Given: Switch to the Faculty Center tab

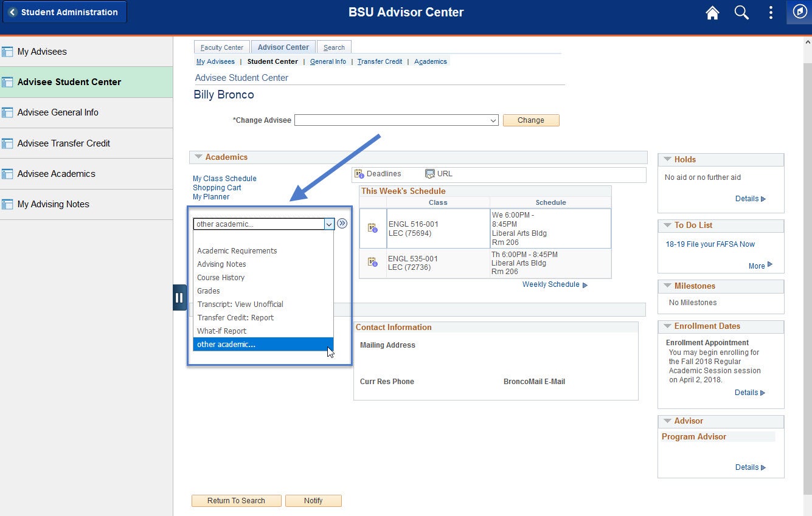Looking at the screenshot, I should pyautogui.click(x=222, y=47).
